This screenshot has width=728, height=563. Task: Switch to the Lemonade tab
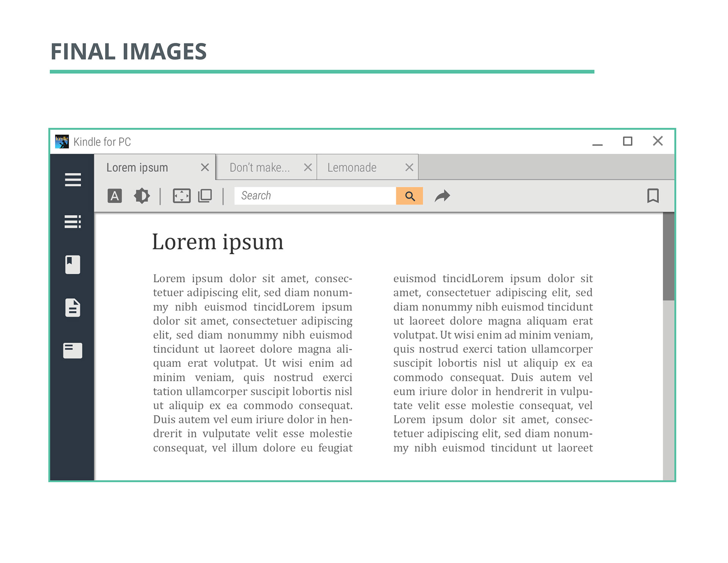click(352, 167)
